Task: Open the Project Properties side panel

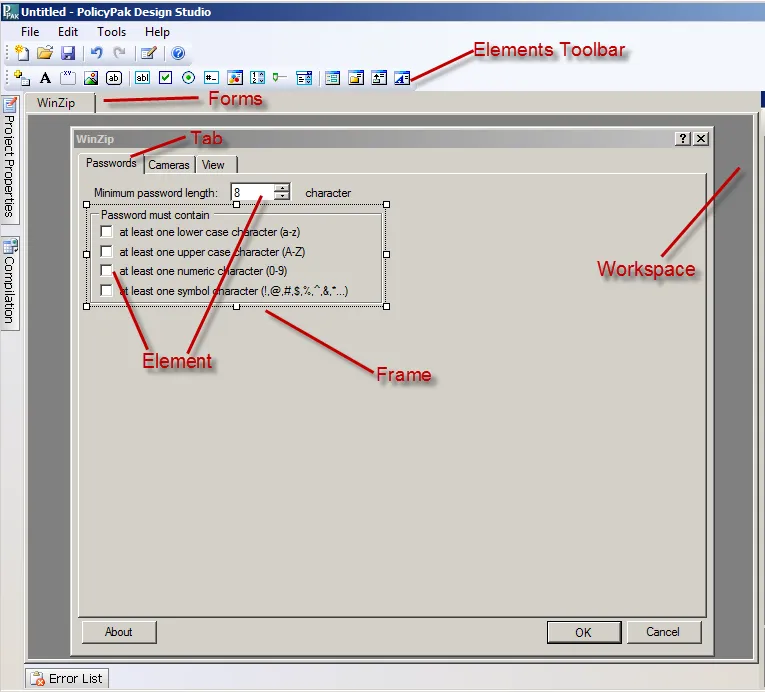Action: coord(10,158)
